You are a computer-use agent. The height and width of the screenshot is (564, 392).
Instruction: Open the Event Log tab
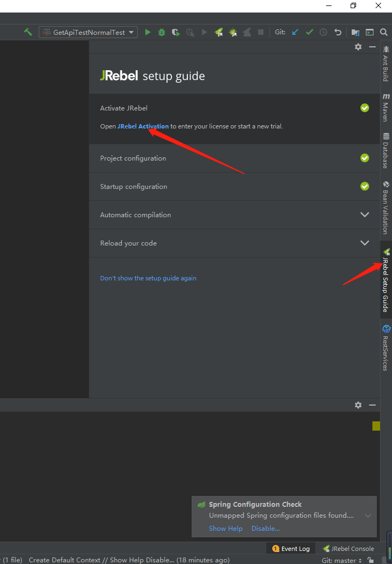tap(291, 549)
